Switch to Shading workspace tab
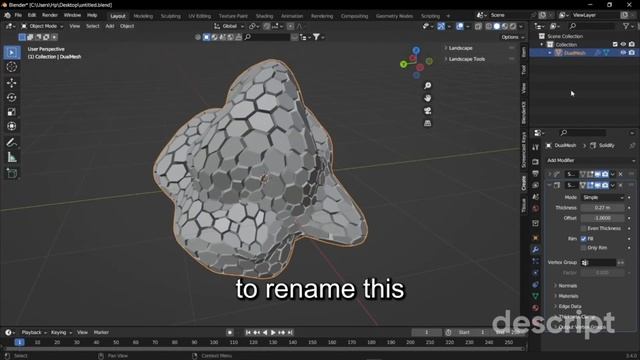 tap(264, 16)
